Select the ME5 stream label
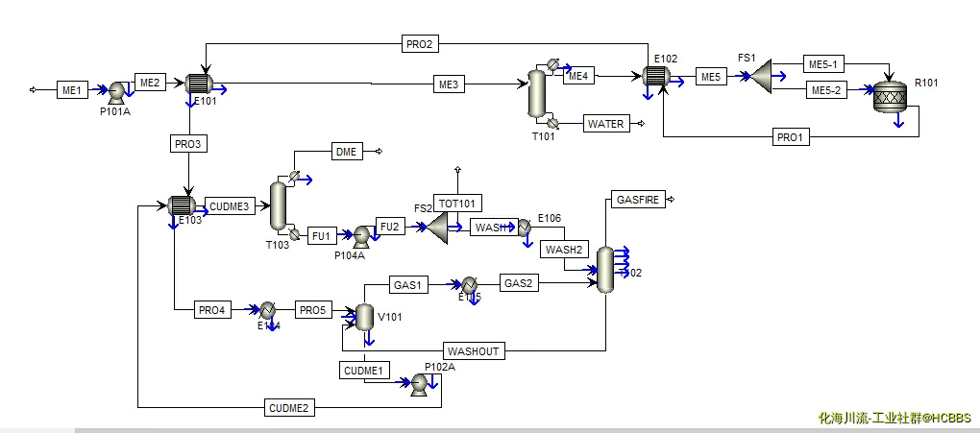 pos(711,76)
